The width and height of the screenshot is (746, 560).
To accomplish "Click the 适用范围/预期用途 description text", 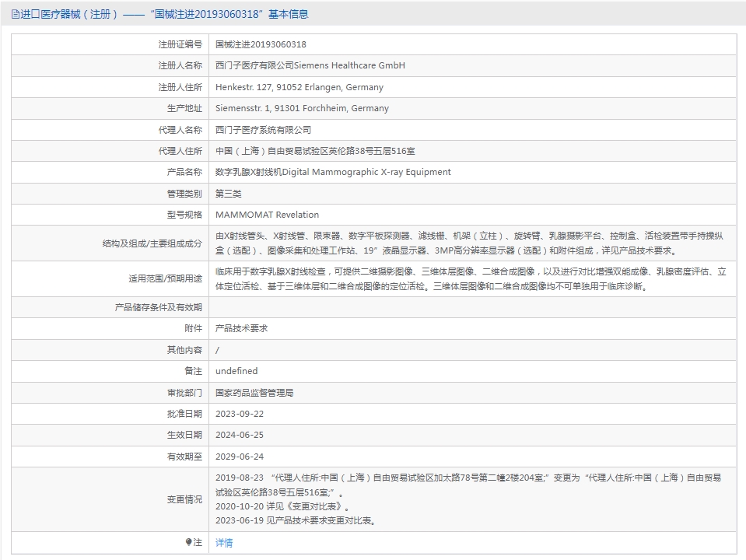I will [471, 278].
